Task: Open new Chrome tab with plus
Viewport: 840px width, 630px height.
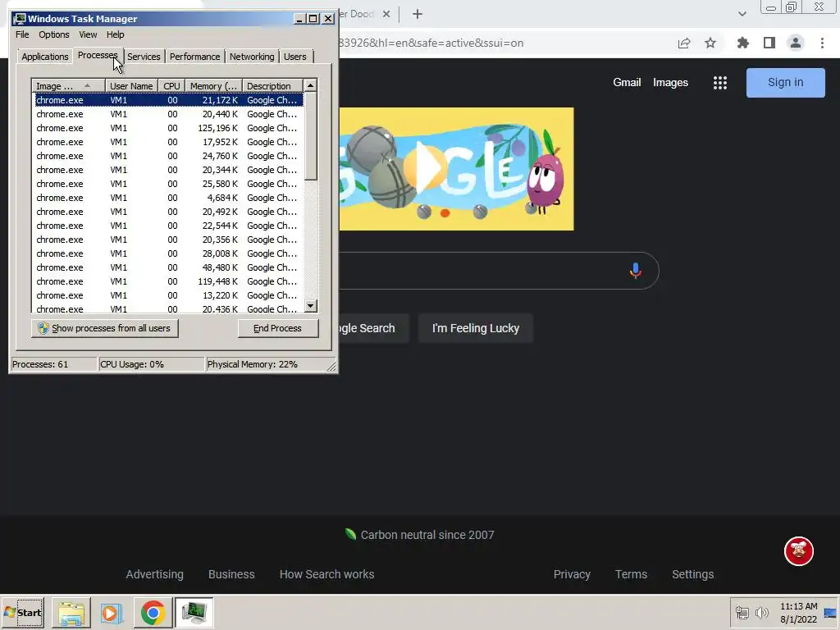Action: (x=418, y=14)
